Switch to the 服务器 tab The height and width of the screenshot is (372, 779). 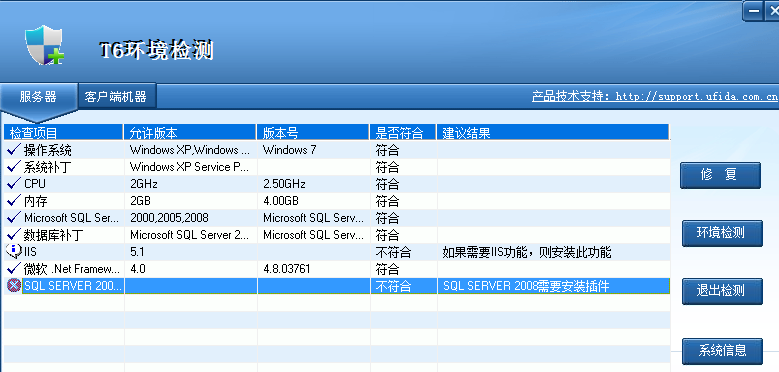pyautogui.click(x=38, y=97)
